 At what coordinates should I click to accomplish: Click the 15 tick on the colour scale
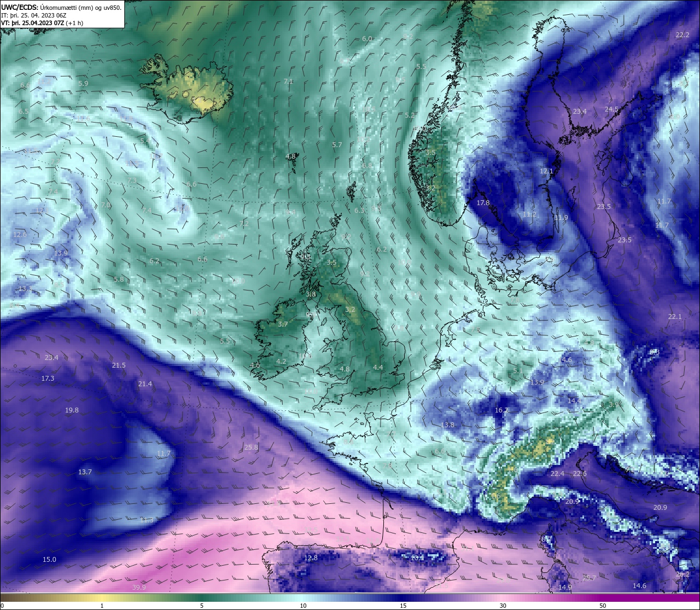point(402,605)
